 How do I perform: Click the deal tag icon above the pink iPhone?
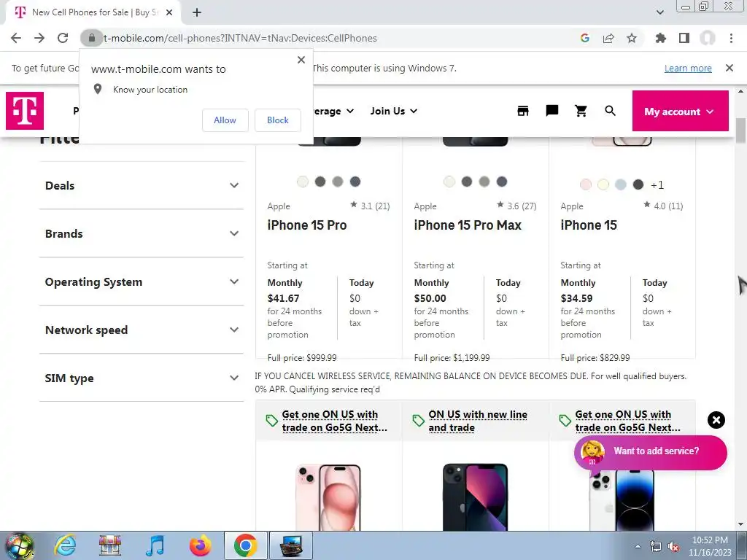point(271,421)
